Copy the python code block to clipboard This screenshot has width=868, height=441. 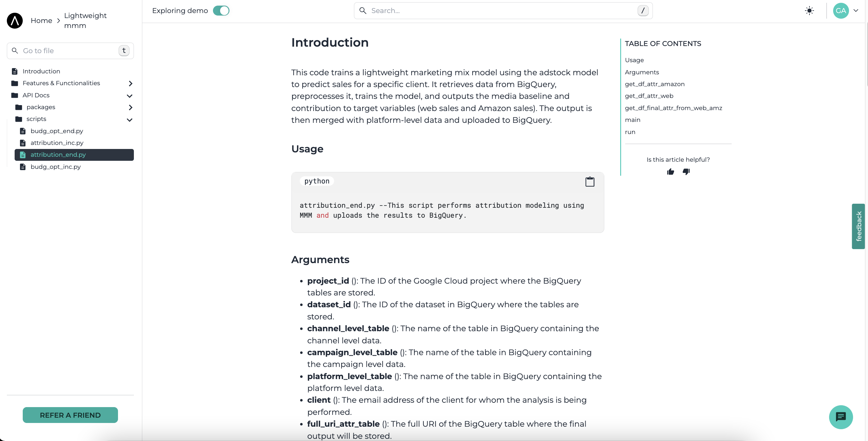tap(590, 182)
